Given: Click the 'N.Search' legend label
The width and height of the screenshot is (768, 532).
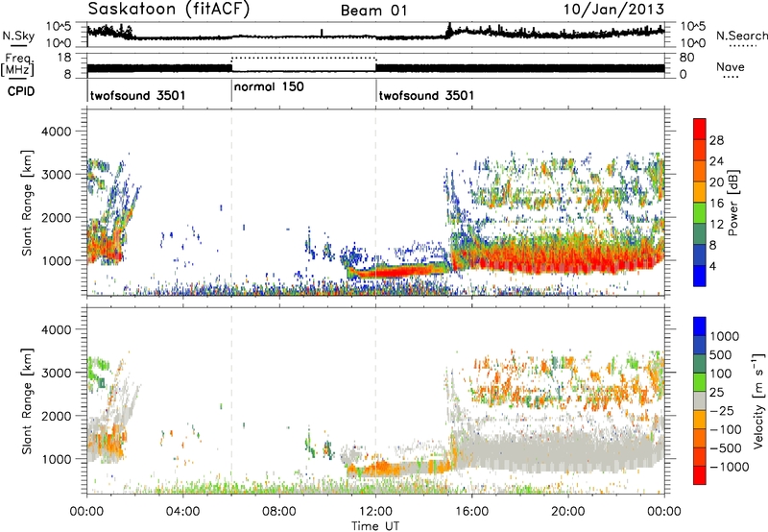Looking at the screenshot, I should 741,36.
